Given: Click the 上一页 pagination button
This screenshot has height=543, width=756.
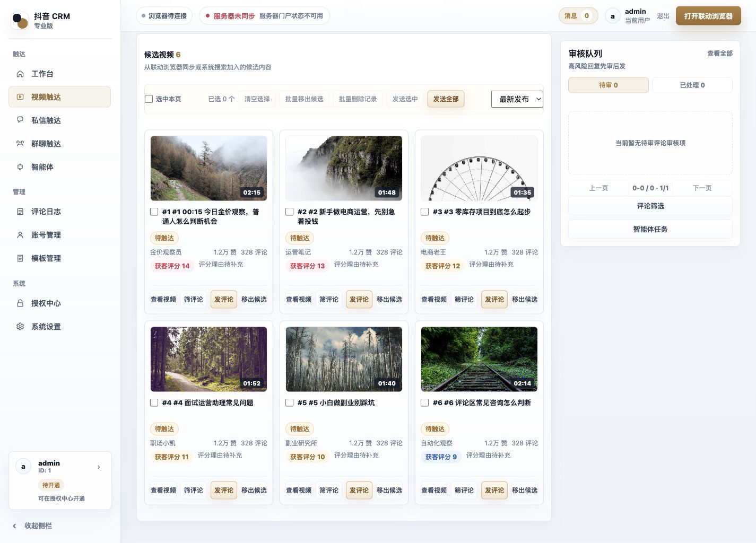Looking at the screenshot, I should point(598,188).
